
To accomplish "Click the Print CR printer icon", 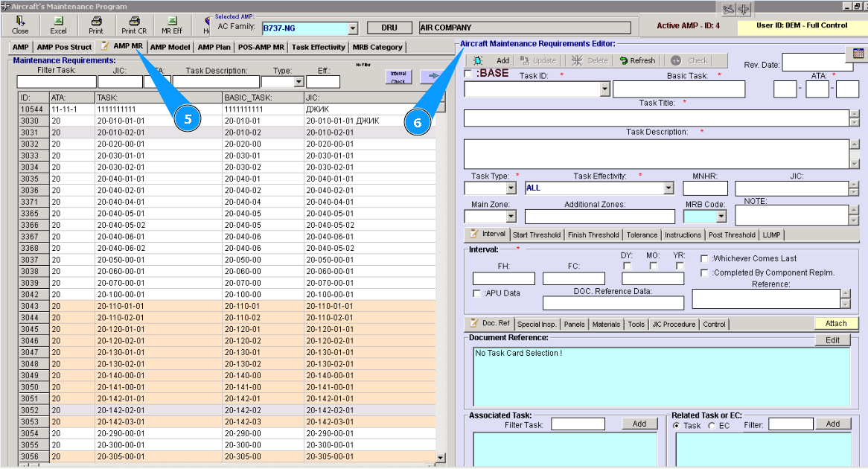I will tap(134, 21).
